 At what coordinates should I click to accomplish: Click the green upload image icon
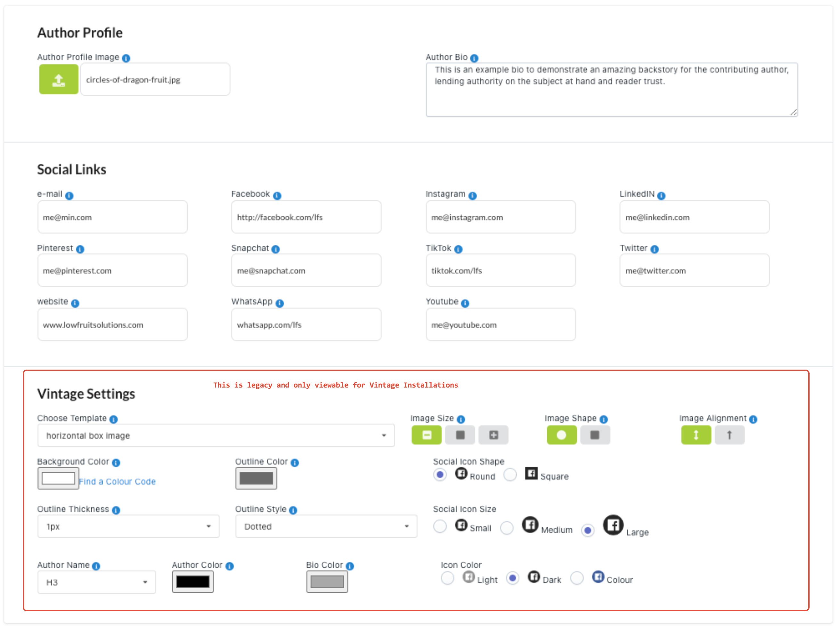(59, 79)
